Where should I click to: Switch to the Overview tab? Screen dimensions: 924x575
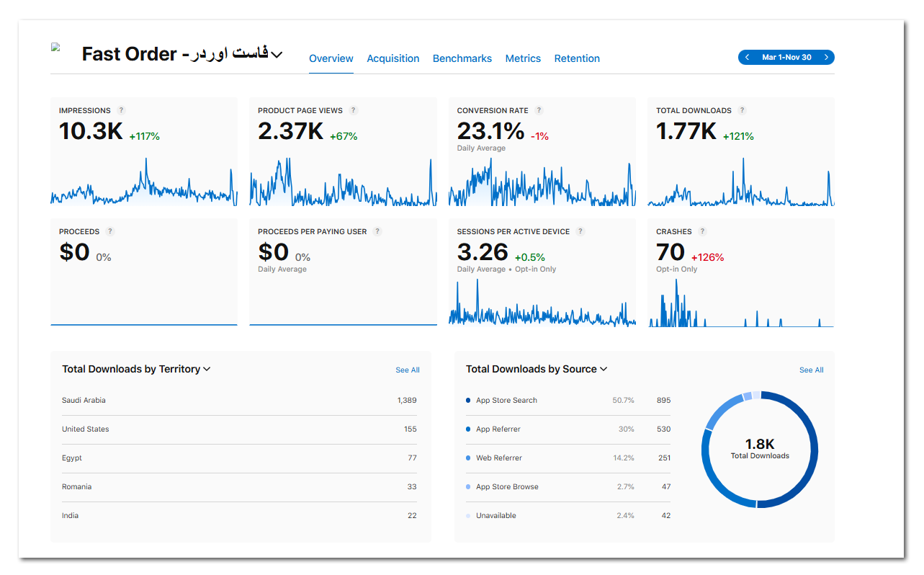tap(331, 58)
